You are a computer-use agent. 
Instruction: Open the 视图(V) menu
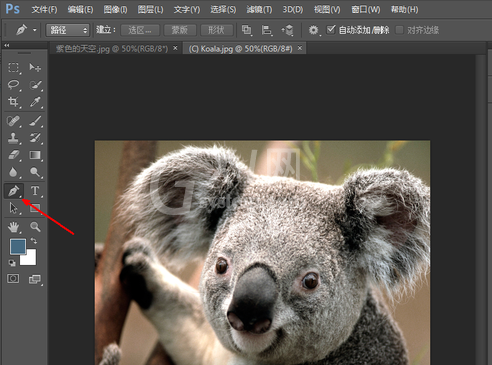point(327,9)
